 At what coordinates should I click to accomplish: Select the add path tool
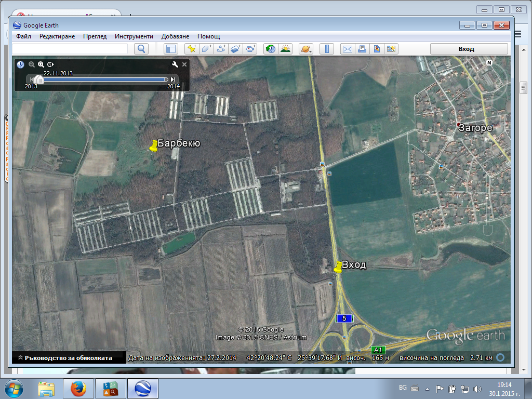[221, 49]
